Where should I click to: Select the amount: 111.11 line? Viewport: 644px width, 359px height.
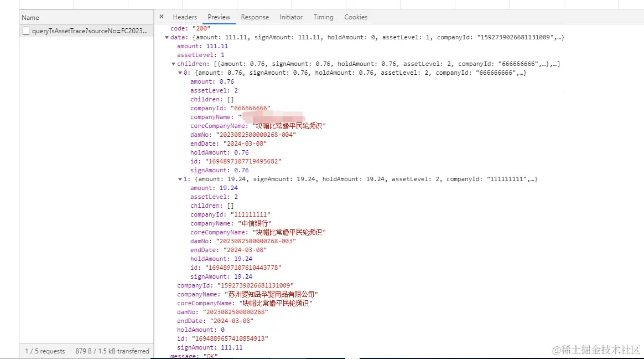tap(202, 46)
